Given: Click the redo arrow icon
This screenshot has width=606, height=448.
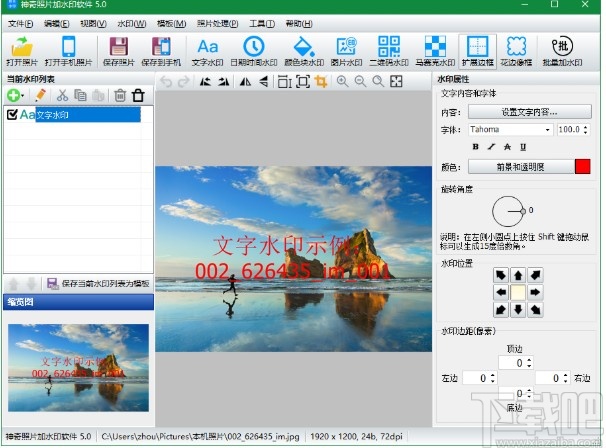Looking at the screenshot, I should [x=184, y=82].
